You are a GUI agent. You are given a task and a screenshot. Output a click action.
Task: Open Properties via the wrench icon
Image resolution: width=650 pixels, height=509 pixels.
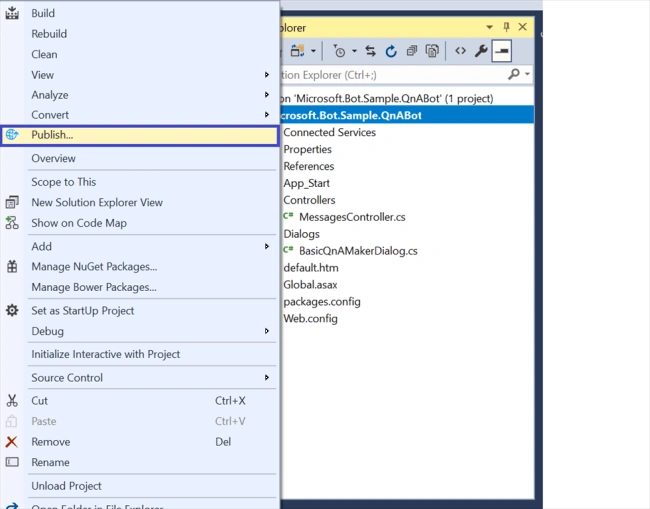tap(481, 51)
